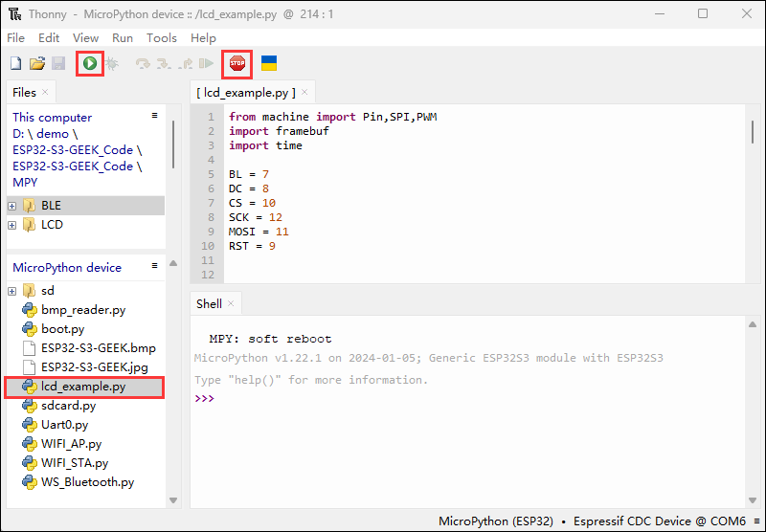Open a file using the folder icon

[37, 64]
